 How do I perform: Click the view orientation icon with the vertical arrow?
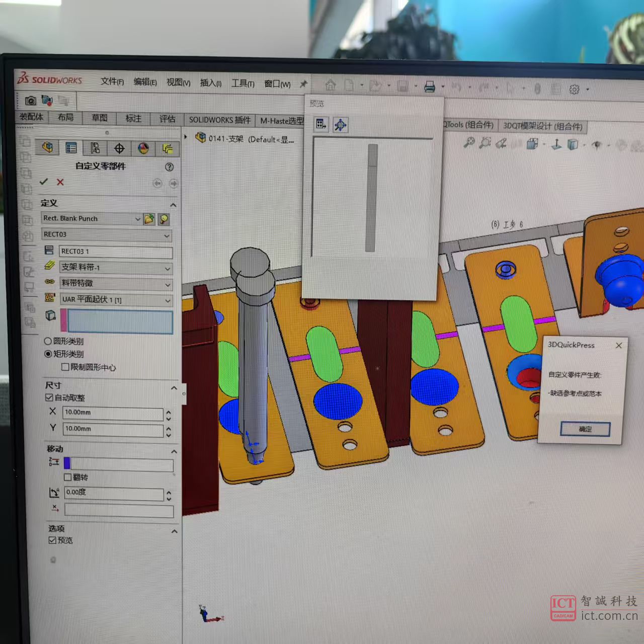pyautogui.click(x=556, y=145)
